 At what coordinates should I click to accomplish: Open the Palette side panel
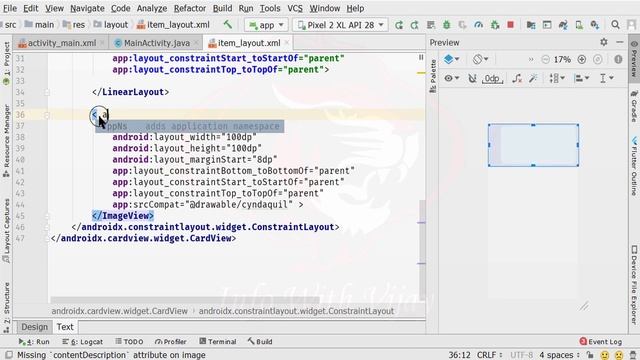click(x=433, y=76)
